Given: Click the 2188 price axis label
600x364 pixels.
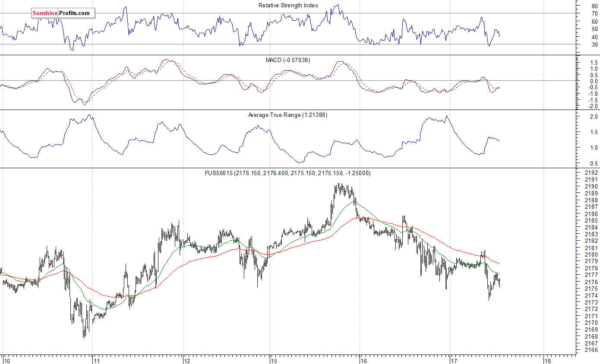Looking at the screenshot, I should [591, 201].
